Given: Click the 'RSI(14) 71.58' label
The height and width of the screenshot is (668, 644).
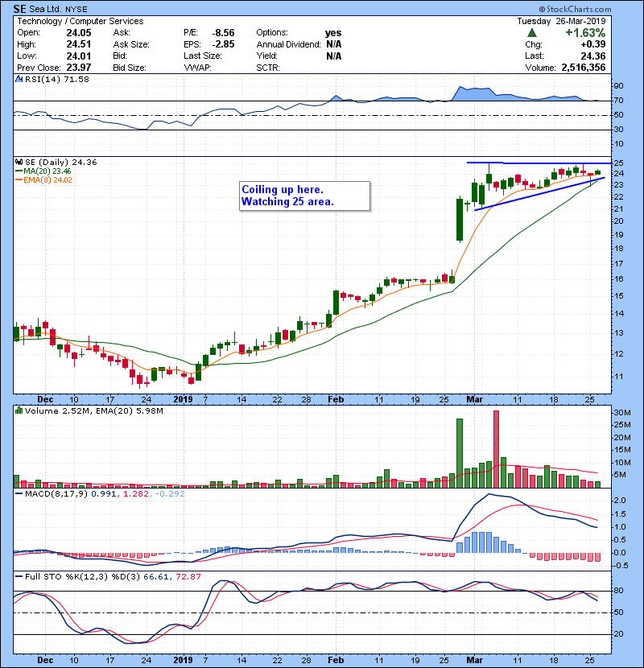Looking at the screenshot, I should click(x=57, y=79).
